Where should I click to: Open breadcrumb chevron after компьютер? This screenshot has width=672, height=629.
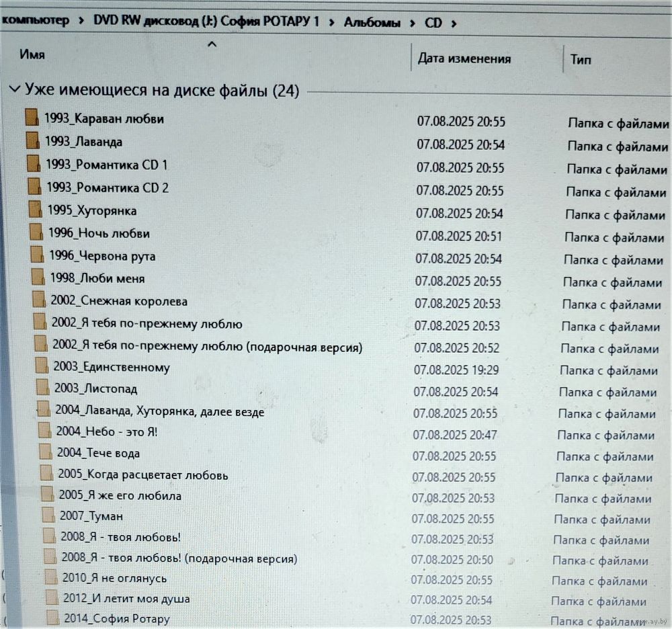[81, 20]
